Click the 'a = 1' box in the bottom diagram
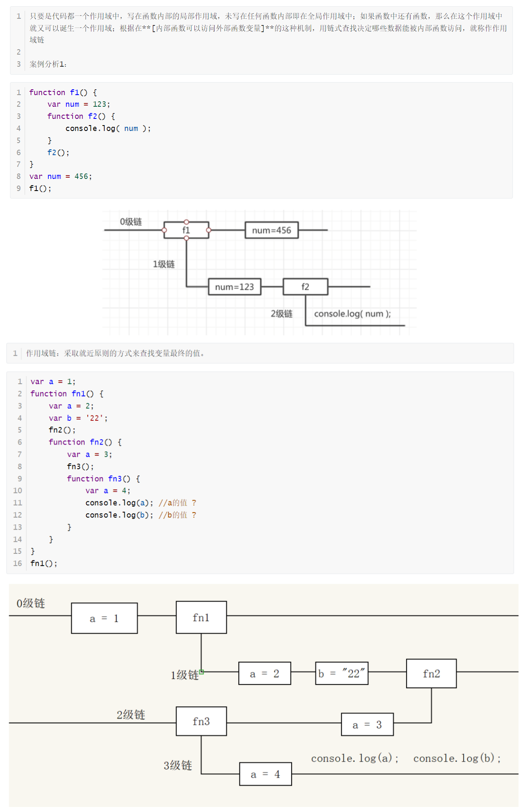 point(104,618)
